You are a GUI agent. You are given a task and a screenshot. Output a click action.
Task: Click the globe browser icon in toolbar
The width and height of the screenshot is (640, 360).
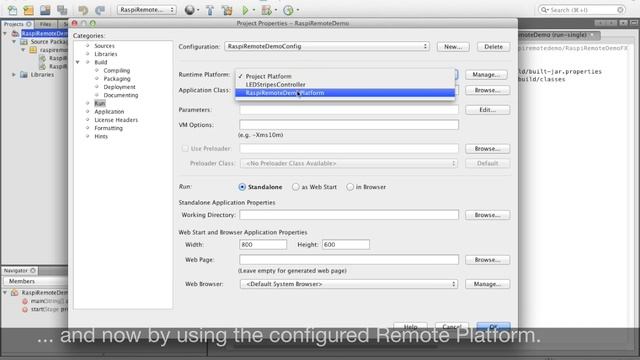[189, 10]
